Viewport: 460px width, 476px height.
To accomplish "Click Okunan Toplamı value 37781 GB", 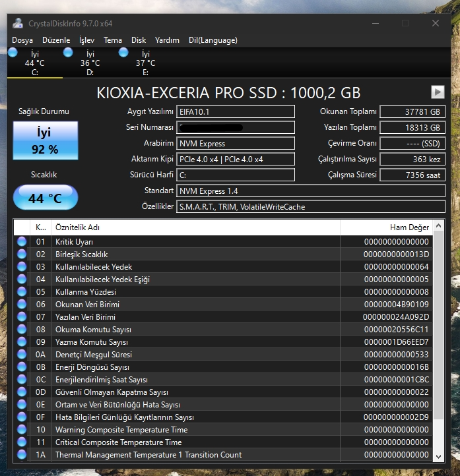I will pos(412,111).
